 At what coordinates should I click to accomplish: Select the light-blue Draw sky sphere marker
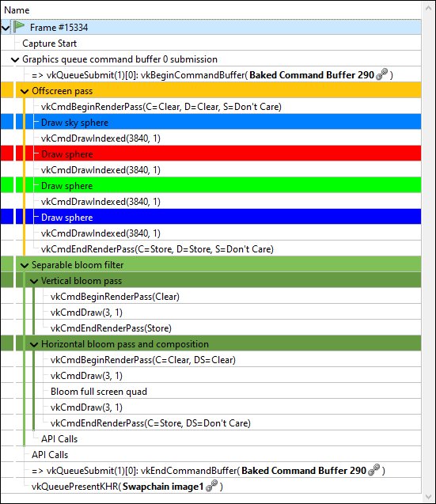pos(211,122)
